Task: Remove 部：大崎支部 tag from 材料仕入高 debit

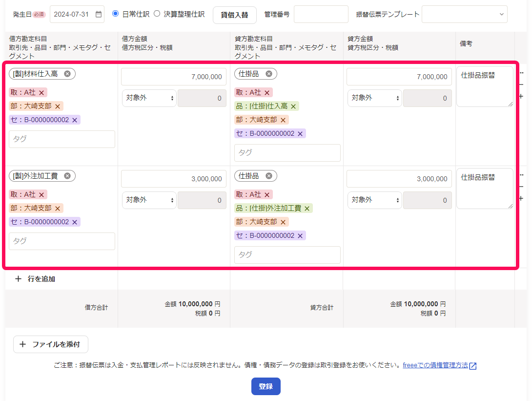Action: (x=57, y=106)
